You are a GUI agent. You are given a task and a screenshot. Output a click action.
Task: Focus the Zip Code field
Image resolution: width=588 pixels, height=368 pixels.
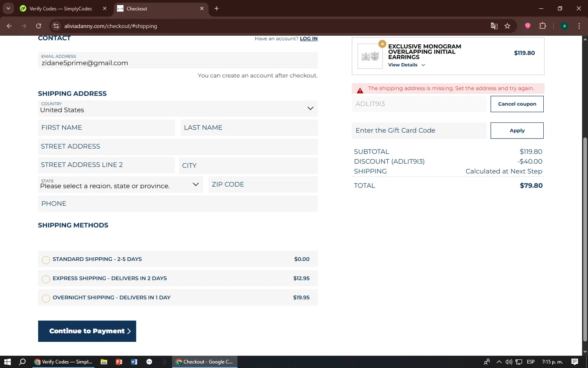[263, 184]
